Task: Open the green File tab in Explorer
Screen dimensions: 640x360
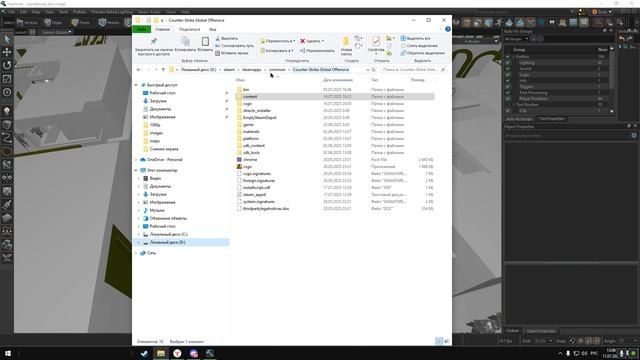Action: pos(142,29)
